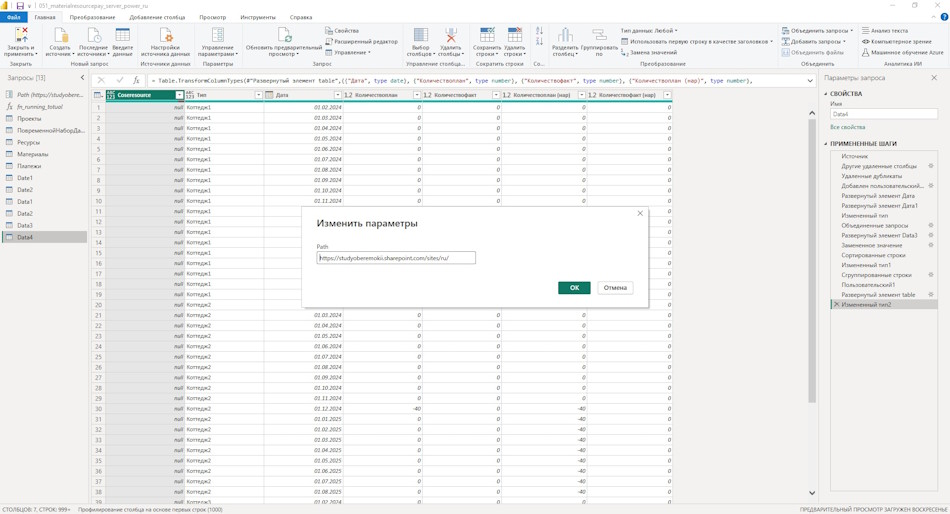The image size is (950, 514).
Task: Open the Дата column filter dropdown
Action: coord(338,95)
